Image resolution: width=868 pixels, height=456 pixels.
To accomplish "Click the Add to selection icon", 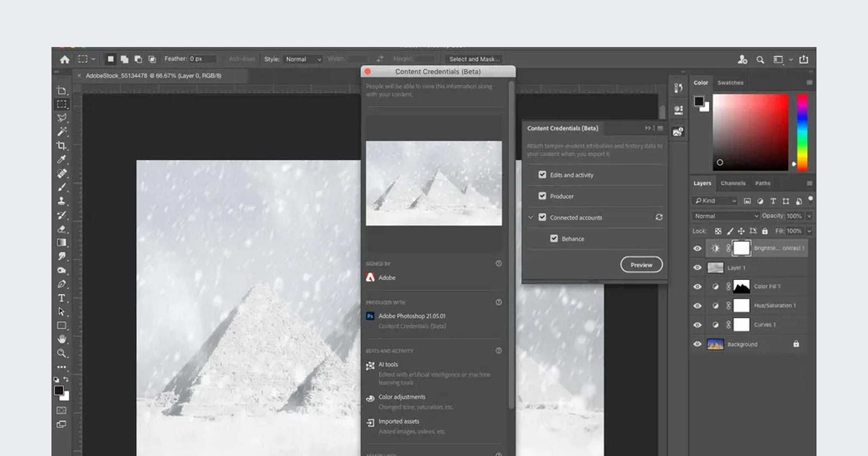I will point(124,59).
